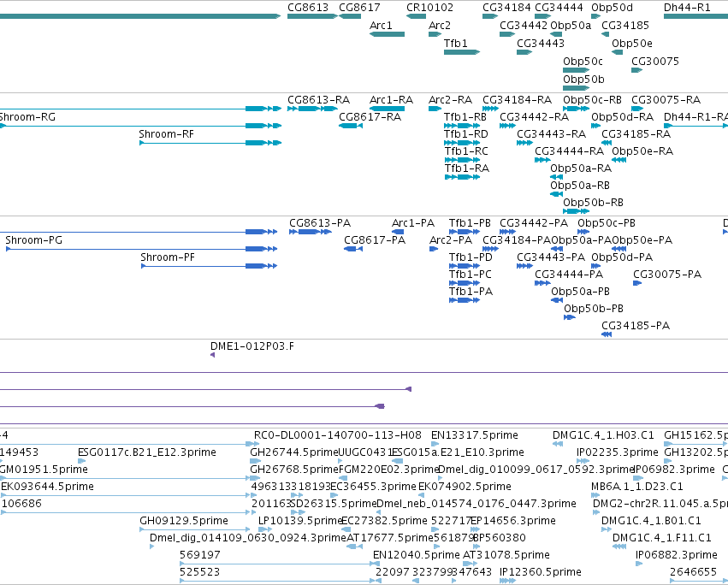Select protein CG34442-PA
Image resolution: width=728 pixels, height=585 pixels.
[507, 232]
